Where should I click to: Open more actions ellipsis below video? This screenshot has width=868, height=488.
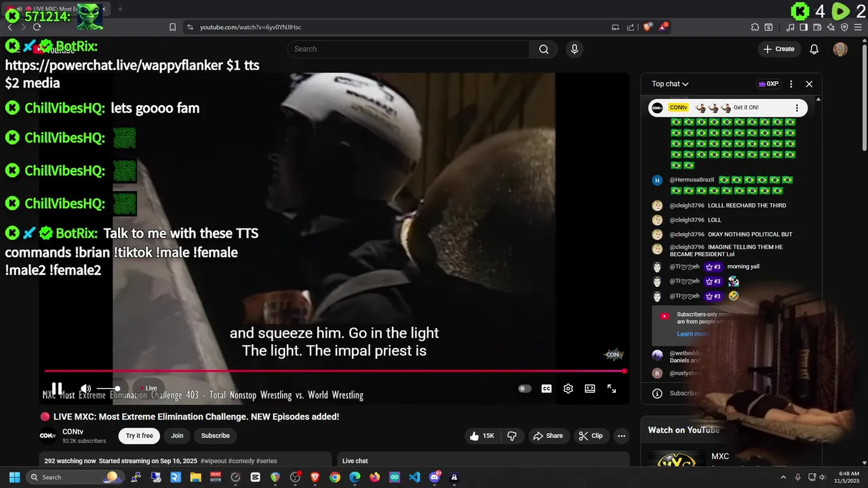621,436
